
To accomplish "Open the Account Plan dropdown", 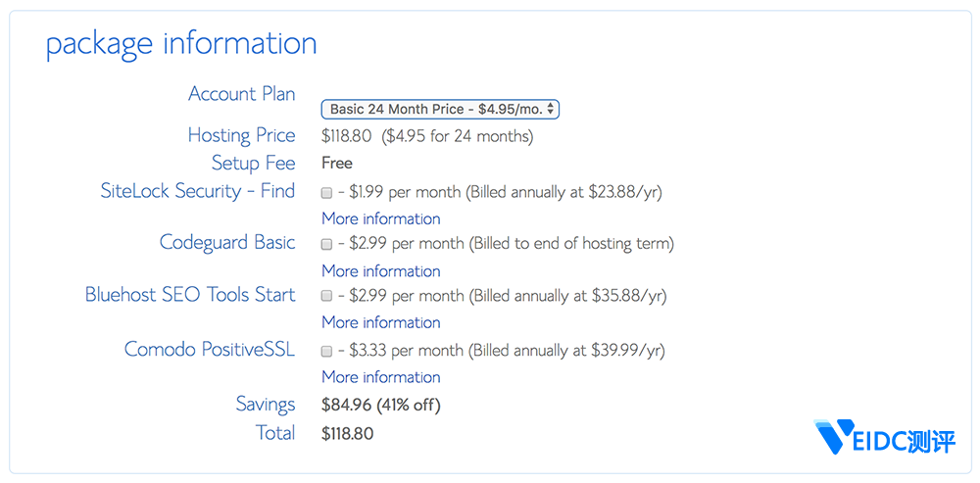I will point(440,110).
